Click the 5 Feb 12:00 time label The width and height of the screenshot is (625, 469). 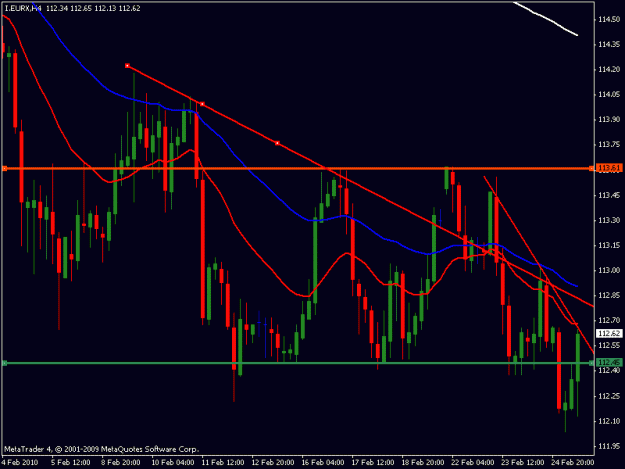71,462
